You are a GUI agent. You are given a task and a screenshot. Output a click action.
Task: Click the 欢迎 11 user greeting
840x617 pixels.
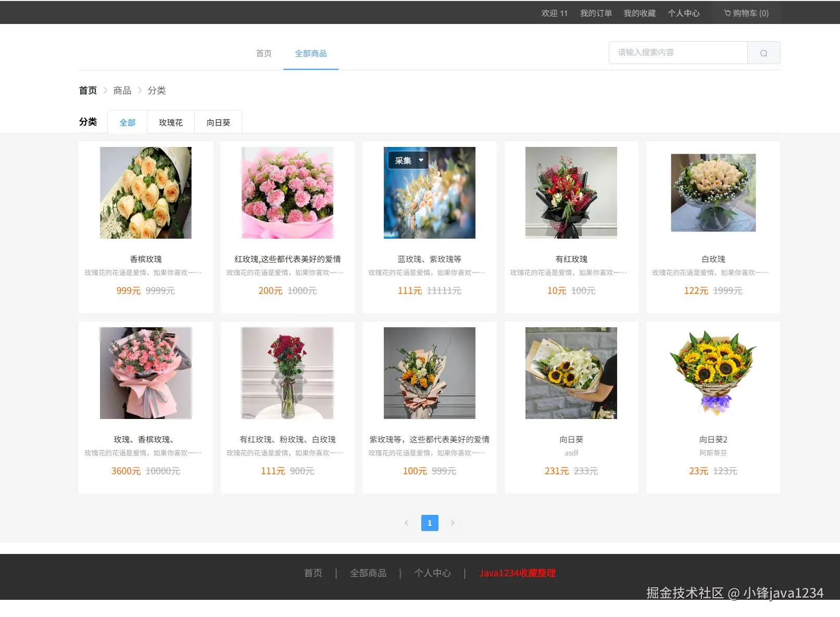tap(554, 13)
